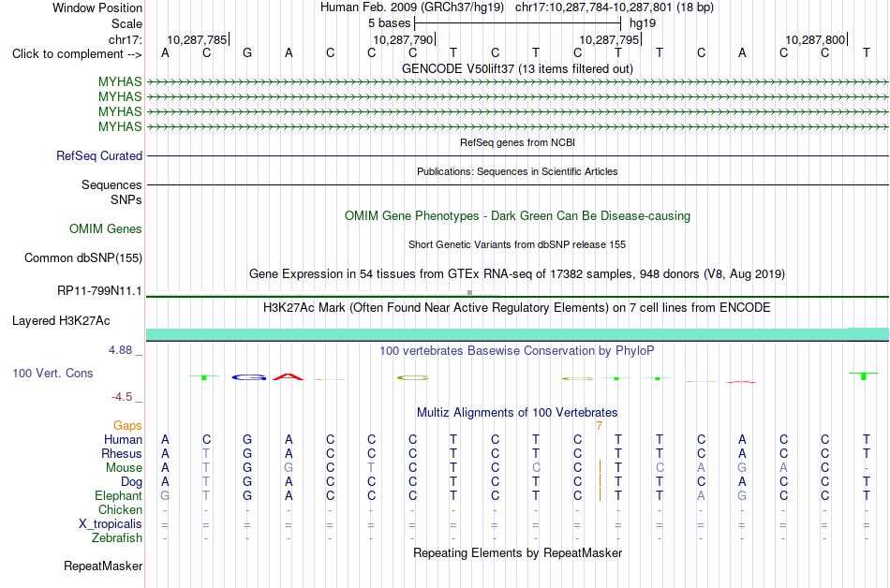This screenshot has width=890, height=588.
Task: Click the chr17: base position label
Action: point(126,39)
